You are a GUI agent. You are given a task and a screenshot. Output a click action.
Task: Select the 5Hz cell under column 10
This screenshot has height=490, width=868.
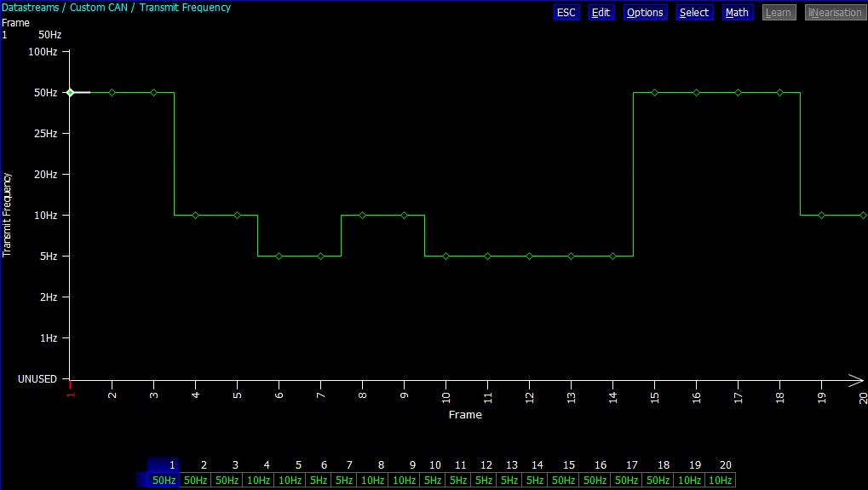[434, 481]
